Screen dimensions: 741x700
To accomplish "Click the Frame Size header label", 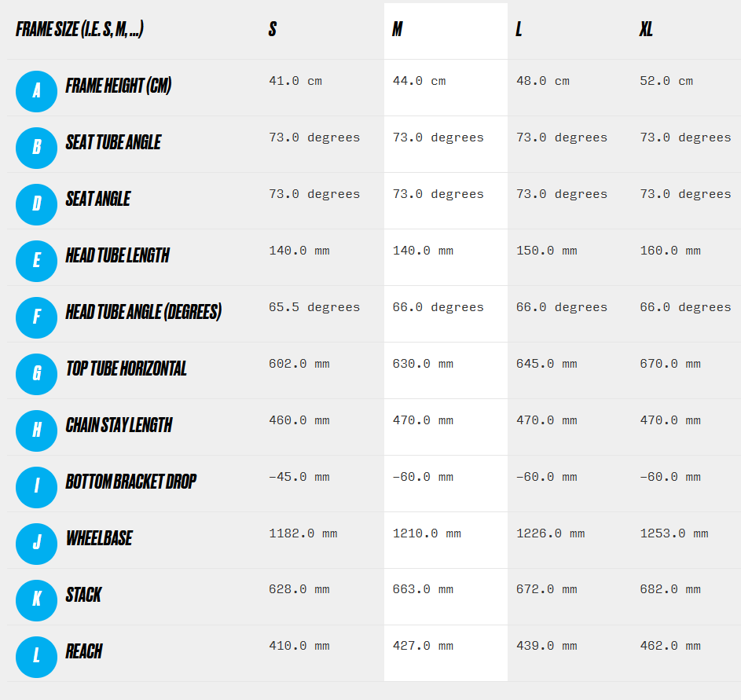I will click(79, 30).
